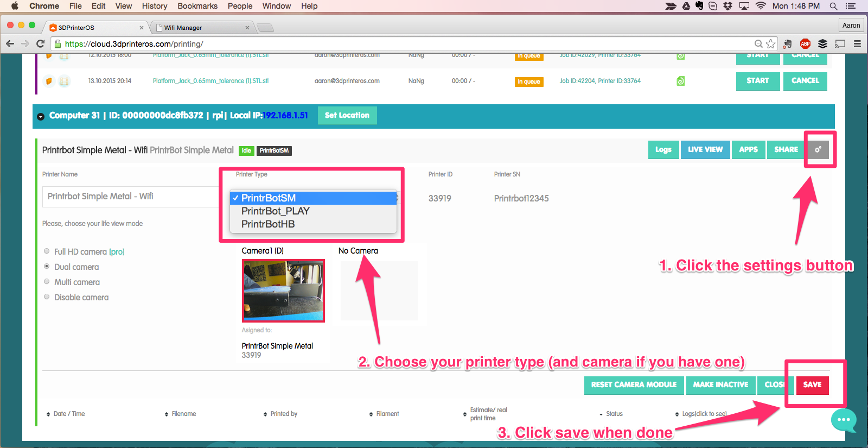The height and width of the screenshot is (448, 868).
Task: Open the Wi-Fi status menu
Action: click(761, 6)
